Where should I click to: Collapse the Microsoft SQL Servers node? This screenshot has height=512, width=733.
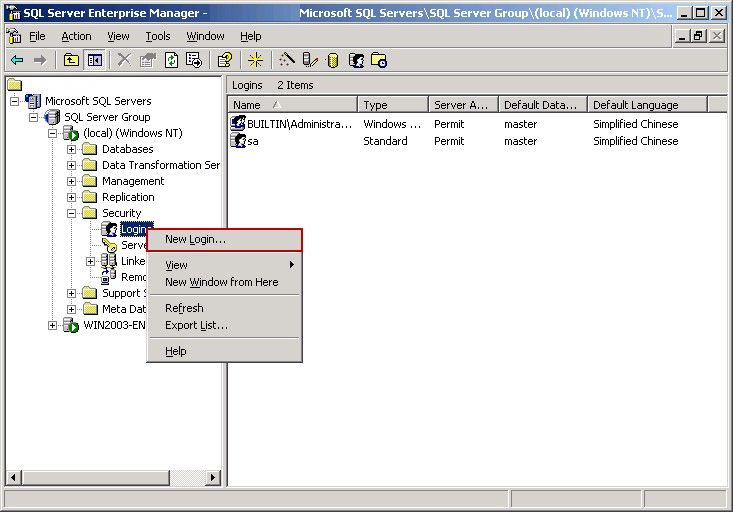[x=14, y=101]
